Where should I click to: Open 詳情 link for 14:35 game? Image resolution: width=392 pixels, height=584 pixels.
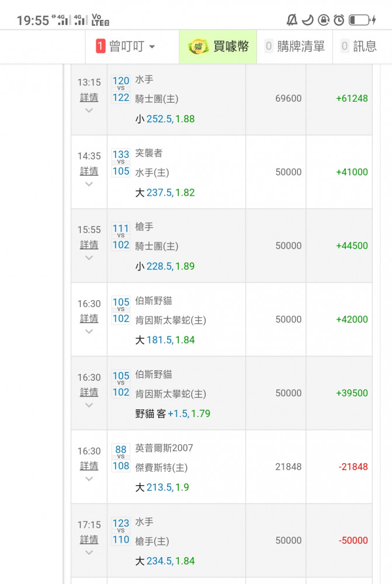click(x=89, y=171)
